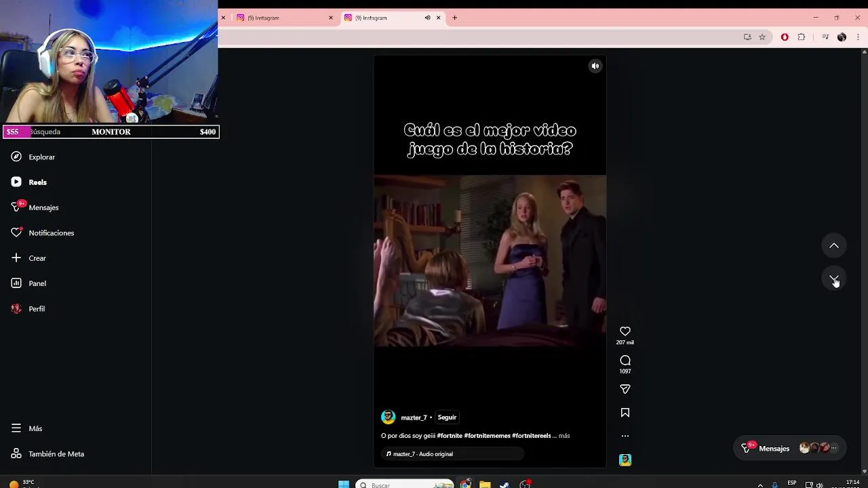Open reel comments bubble icon
Screen dimensions: 868x488
(625, 361)
